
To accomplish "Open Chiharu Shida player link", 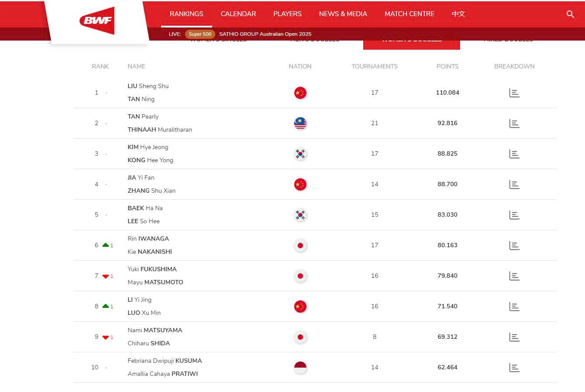I will pyautogui.click(x=148, y=343).
